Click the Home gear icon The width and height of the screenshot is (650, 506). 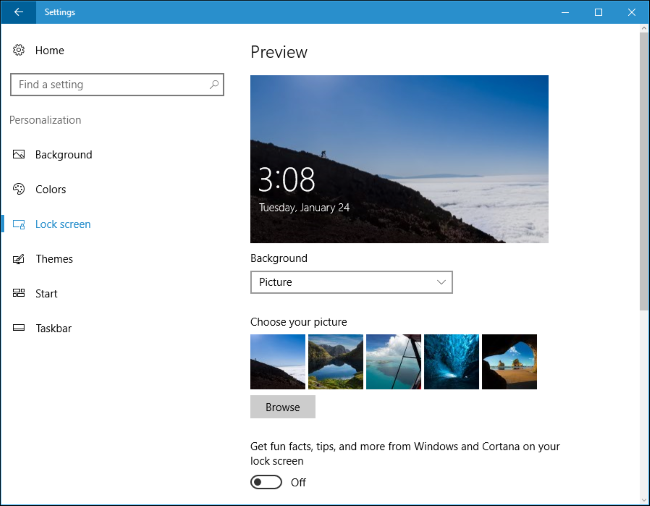(x=19, y=50)
